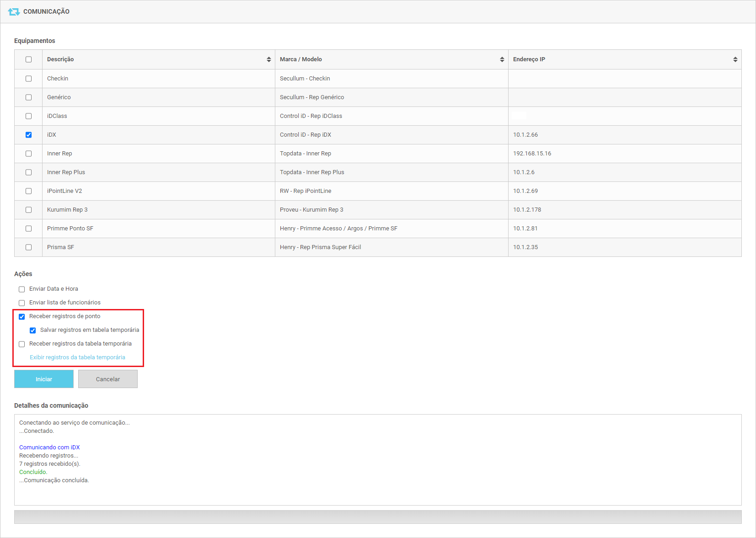756x538 pixels.
Task: Click IP address 10.1.2.6
Action: pyautogui.click(x=524, y=172)
